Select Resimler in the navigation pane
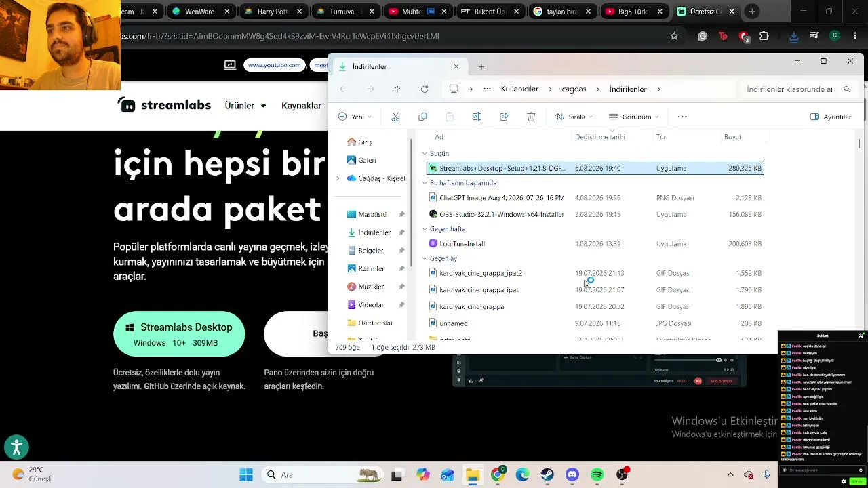The height and width of the screenshot is (488, 868). [371, 269]
